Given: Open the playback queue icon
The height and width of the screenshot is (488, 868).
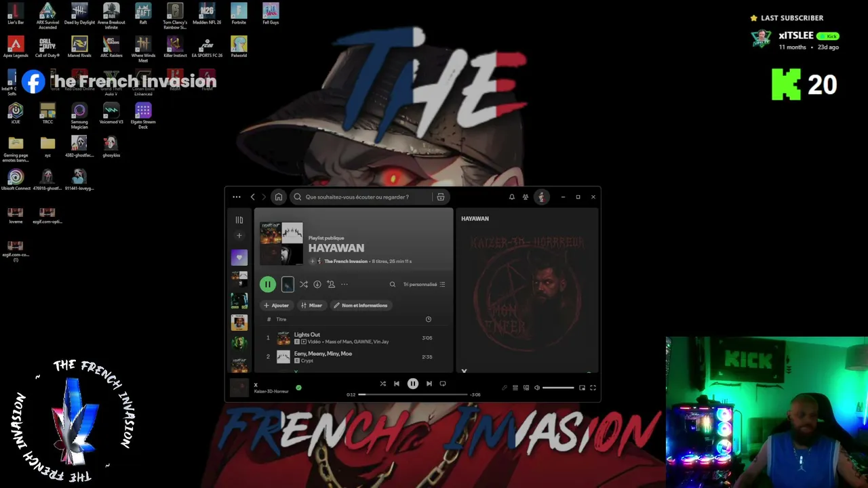Looking at the screenshot, I should 515,388.
